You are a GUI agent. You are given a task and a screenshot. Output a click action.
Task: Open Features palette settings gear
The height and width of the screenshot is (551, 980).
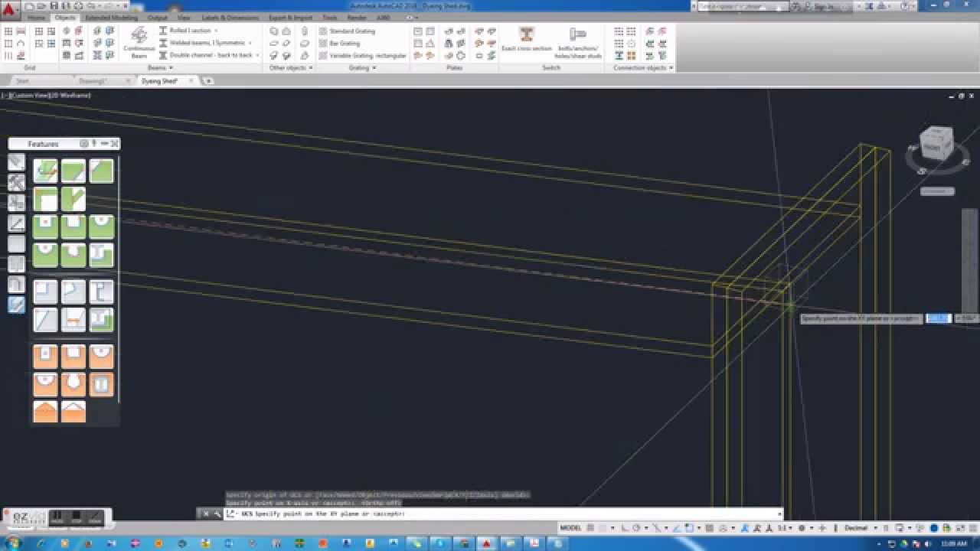point(84,144)
